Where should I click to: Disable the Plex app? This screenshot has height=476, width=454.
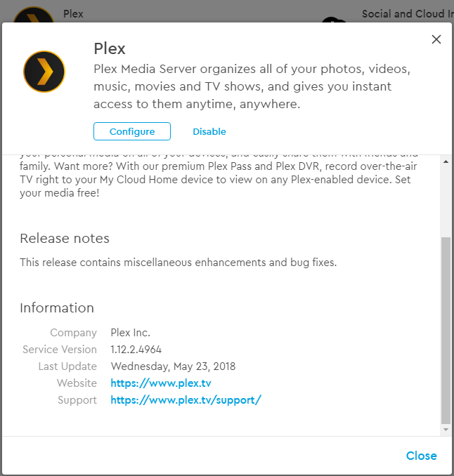[209, 131]
